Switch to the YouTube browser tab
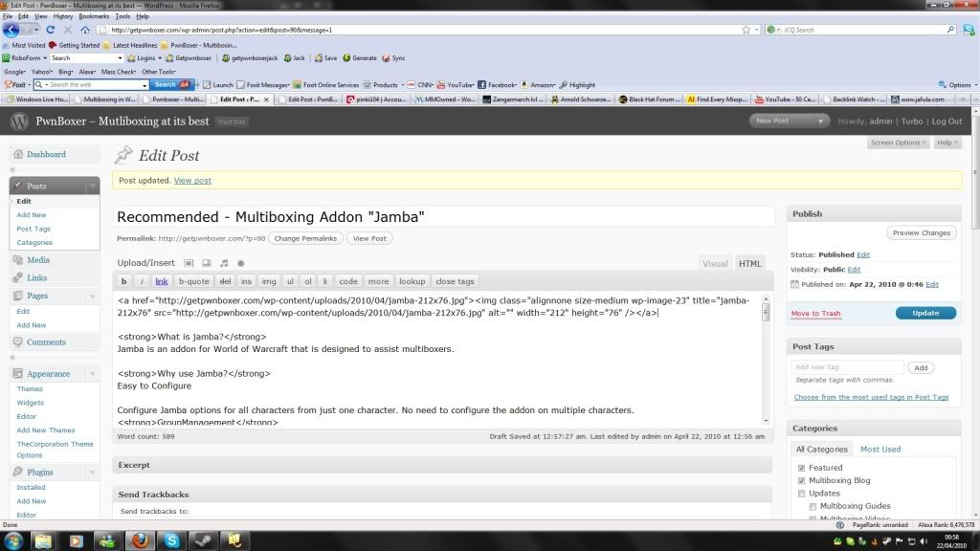This screenshot has width=980, height=551. pos(784,99)
